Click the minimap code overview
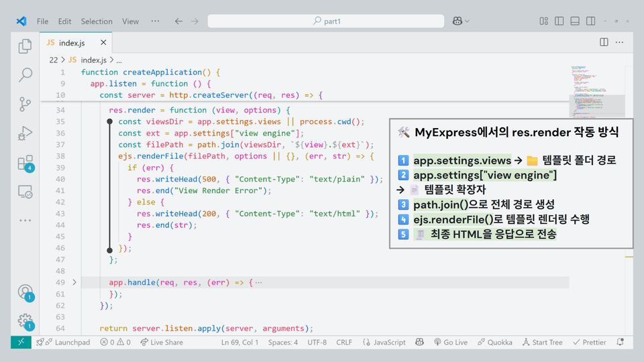The height and width of the screenshot is (362, 644). point(597,91)
